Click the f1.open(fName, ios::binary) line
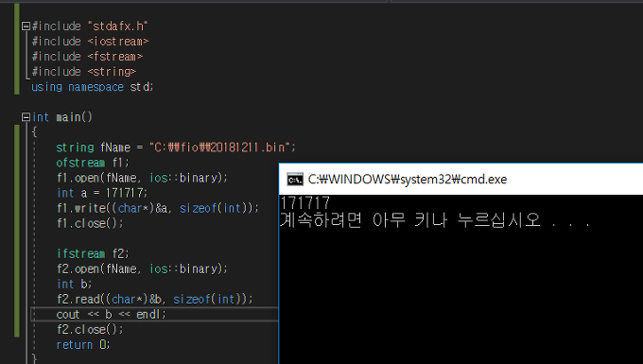This screenshot has height=364, width=643. (142, 178)
